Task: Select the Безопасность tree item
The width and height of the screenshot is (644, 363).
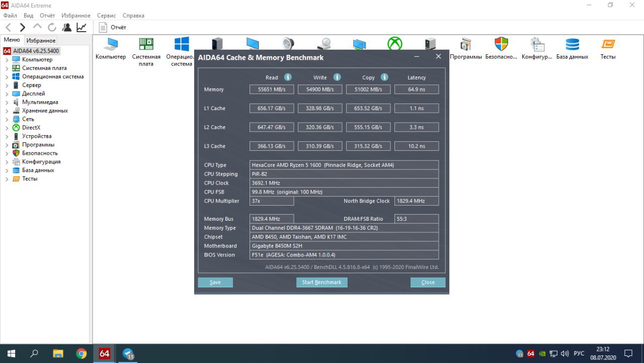Action: point(40,153)
